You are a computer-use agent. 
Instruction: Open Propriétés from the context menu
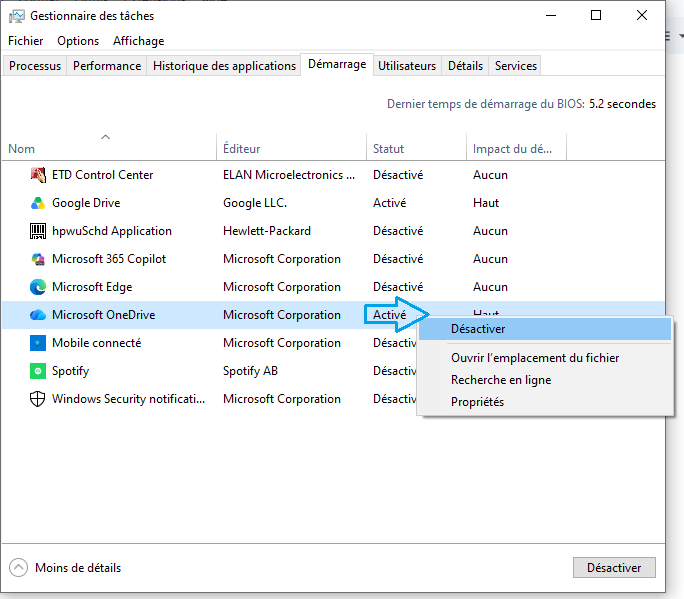[x=545, y=401]
